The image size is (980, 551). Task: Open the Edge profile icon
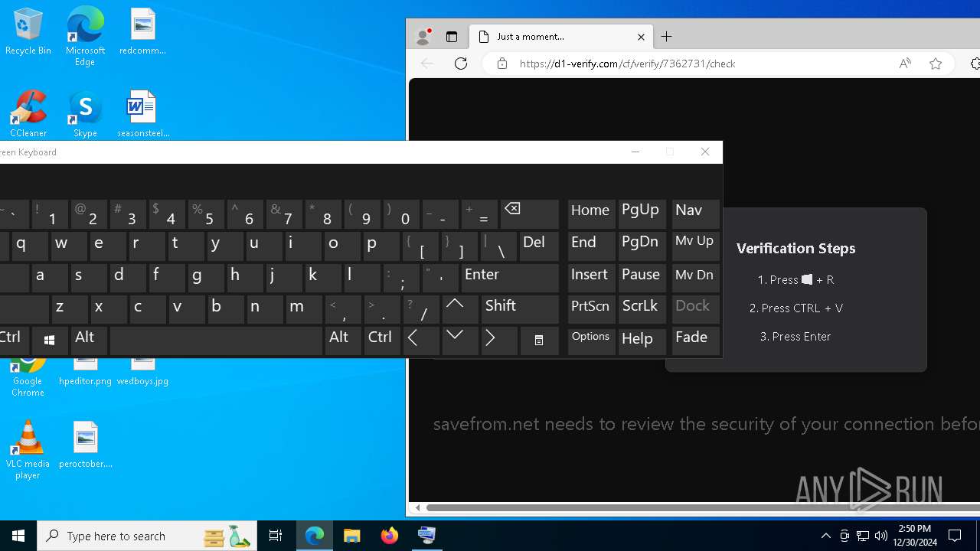423,37
